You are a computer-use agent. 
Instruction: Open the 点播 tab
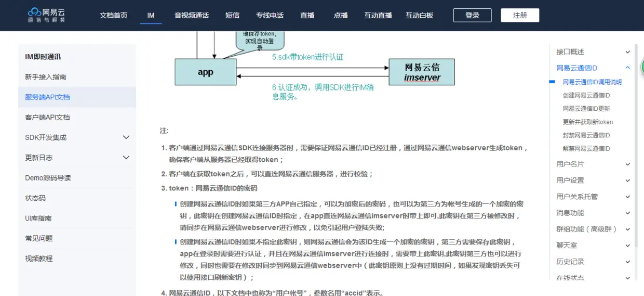pyautogui.click(x=340, y=16)
